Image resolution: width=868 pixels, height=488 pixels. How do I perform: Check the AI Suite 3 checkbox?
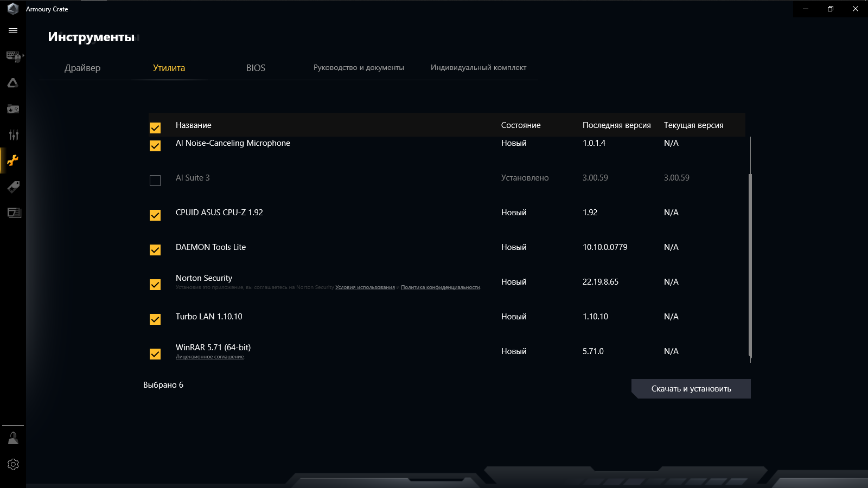tap(155, 181)
